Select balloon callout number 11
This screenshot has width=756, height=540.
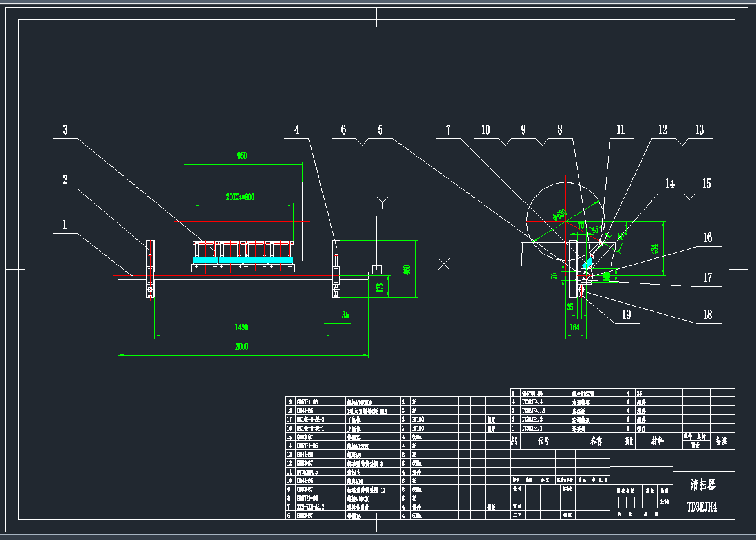(x=620, y=128)
